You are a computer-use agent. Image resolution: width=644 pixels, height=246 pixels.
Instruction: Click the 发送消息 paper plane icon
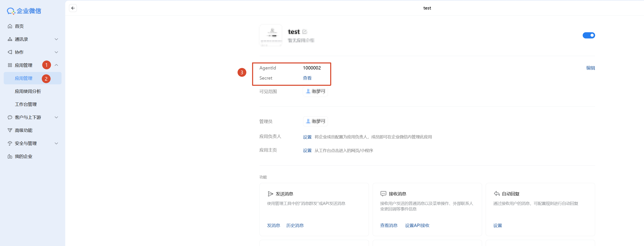point(270,194)
